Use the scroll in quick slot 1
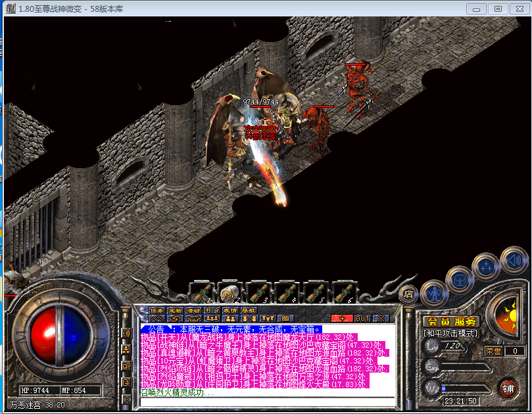This screenshot has height=414, width=532. coord(203,293)
